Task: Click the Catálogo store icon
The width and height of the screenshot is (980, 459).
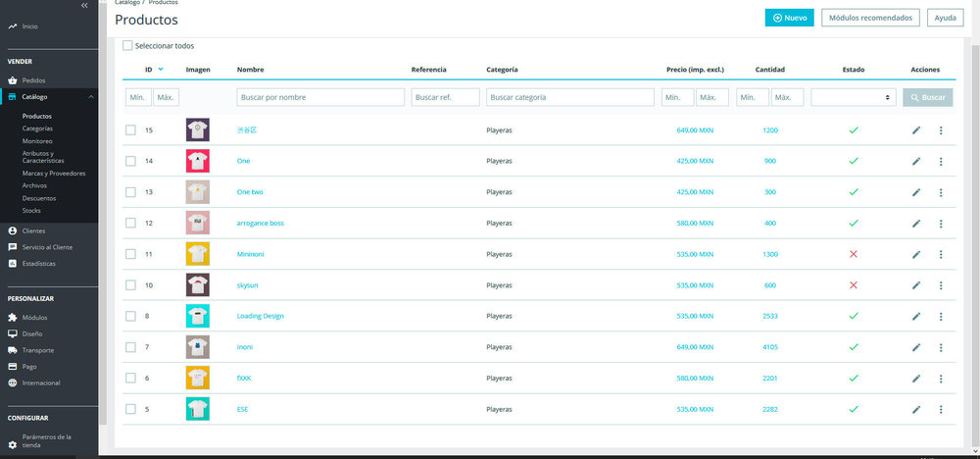Action: [13, 97]
